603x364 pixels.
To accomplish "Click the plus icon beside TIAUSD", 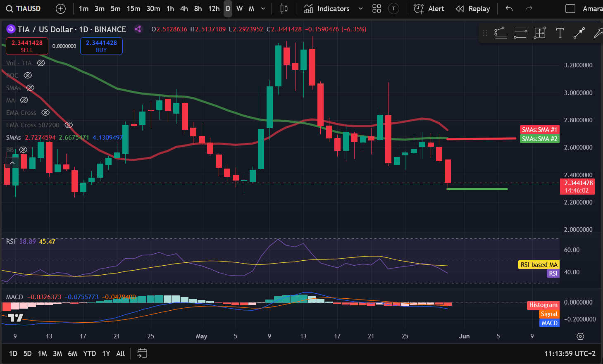I will coord(61,9).
